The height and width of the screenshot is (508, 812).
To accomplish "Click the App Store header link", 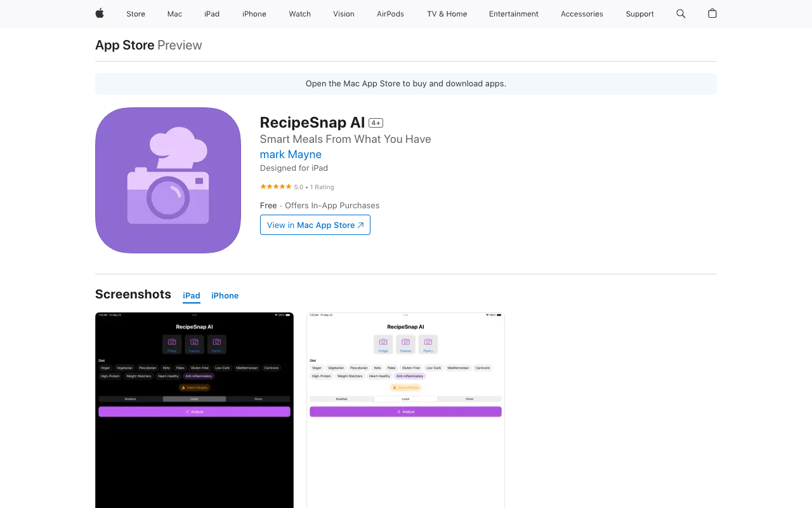I will click(x=124, y=45).
